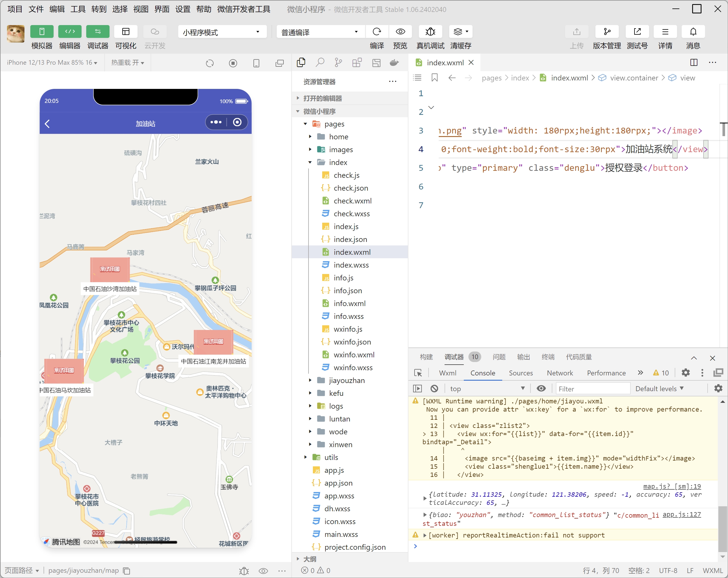
Task: Click the split editor icon
Action: pyautogui.click(x=694, y=62)
